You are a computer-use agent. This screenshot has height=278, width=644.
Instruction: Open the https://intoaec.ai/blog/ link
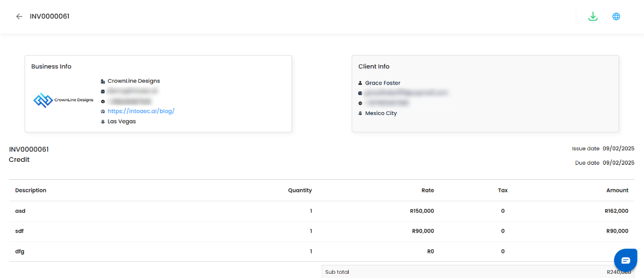[141, 111]
